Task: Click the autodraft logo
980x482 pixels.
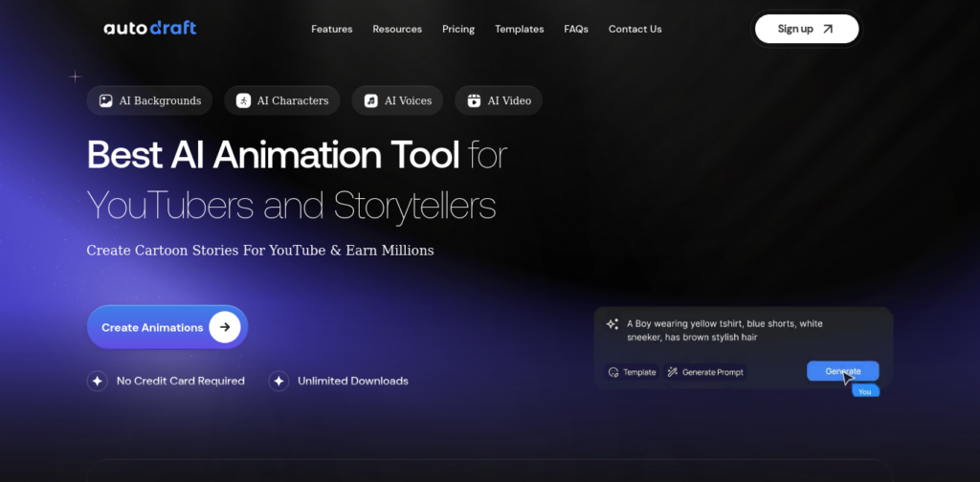Action: pyautogui.click(x=150, y=28)
